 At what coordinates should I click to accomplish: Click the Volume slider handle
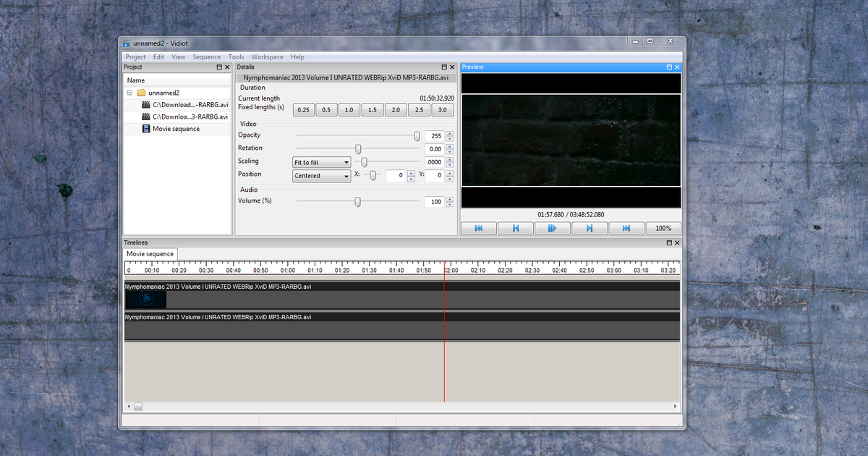coord(357,202)
